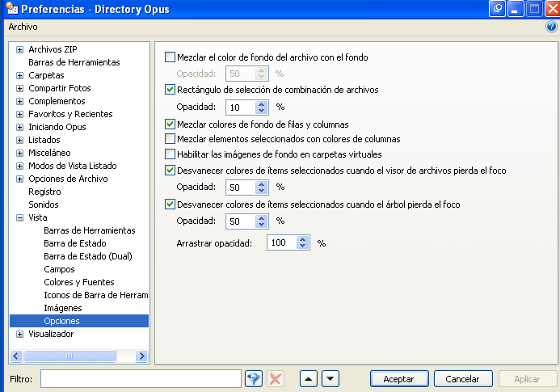The image size is (560, 392).
Task: Expand the Archivos ZIP tree node
Action: coord(20,49)
